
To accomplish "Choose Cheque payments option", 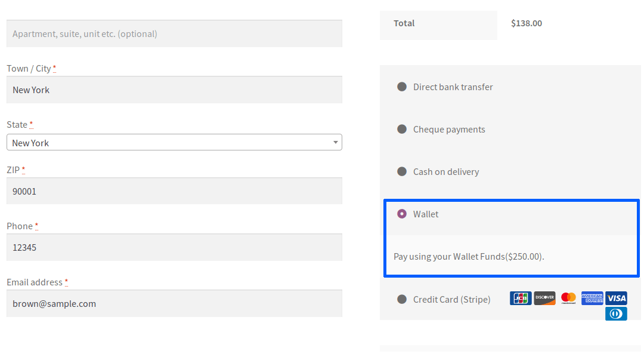I will click(x=402, y=129).
